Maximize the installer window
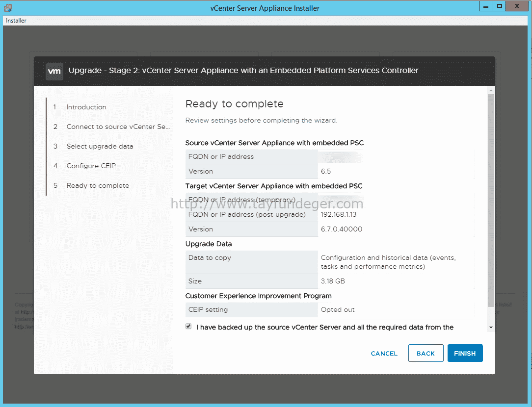This screenshot has width=532, height=407. click(x=499, y=6)
